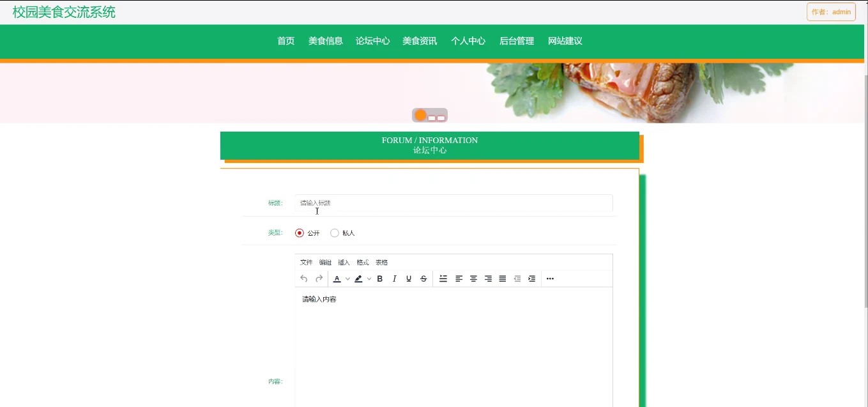Open the 表格 editor menu
The height and width of the screenshot is (407, 868).
(x=381, y=263)
